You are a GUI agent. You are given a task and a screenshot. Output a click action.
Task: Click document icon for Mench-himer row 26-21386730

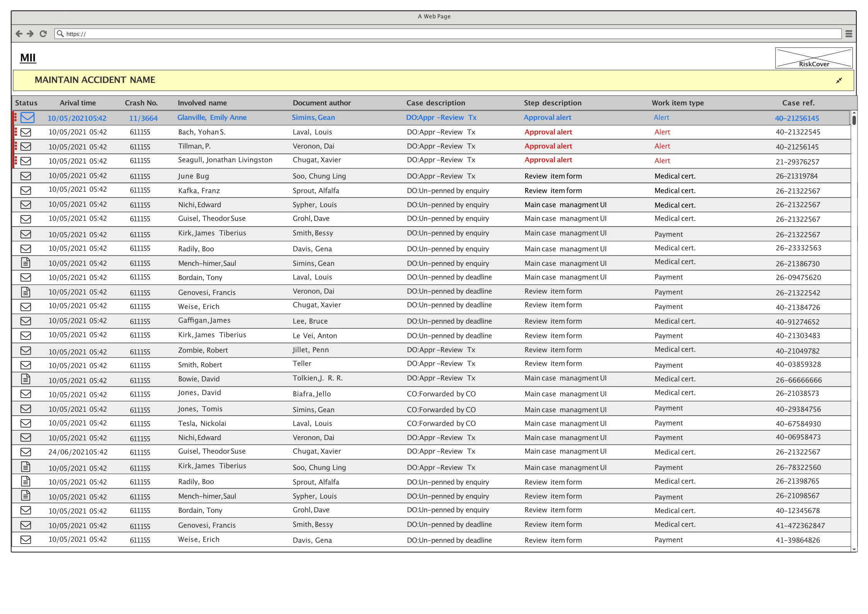click(x=26, y=263)
